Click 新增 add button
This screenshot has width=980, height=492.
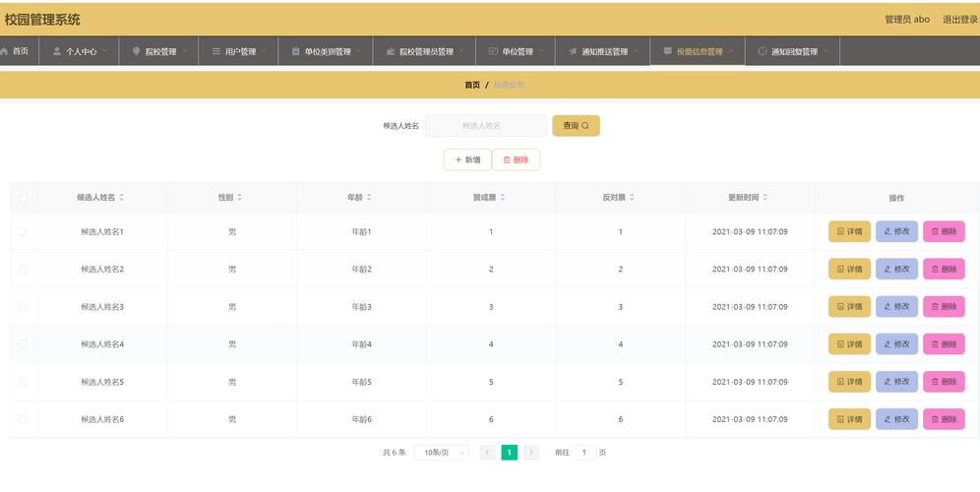point(467,159)
